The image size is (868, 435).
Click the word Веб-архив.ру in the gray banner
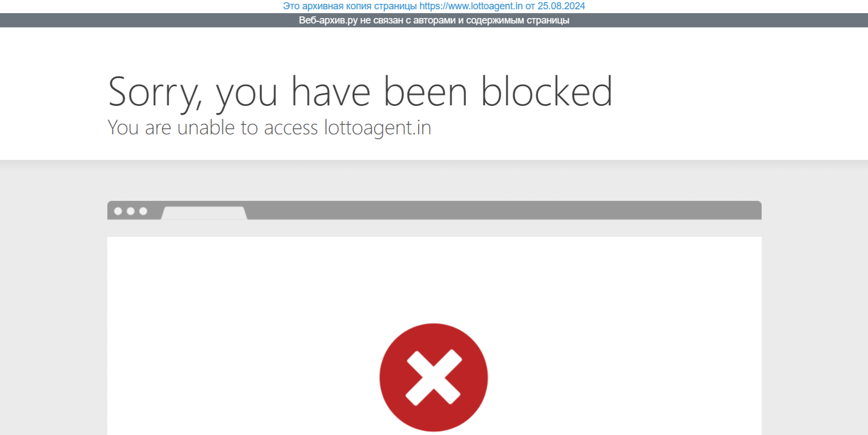pos(328,20)
